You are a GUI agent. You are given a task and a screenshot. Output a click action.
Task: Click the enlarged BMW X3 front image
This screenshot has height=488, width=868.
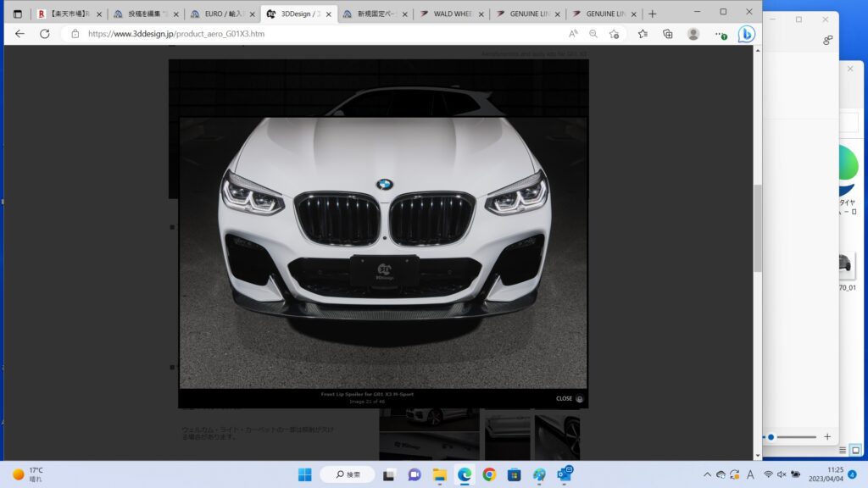(x=383, y=252)
